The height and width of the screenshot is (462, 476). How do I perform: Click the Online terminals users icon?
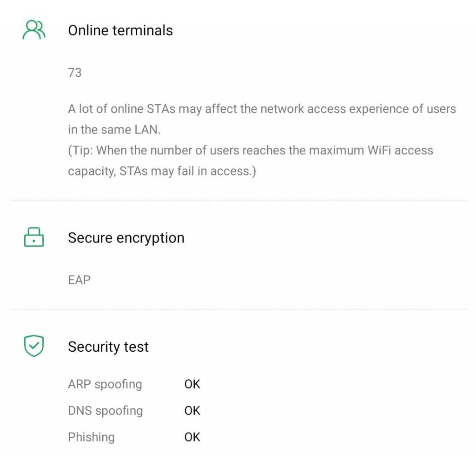pos(33,30)
